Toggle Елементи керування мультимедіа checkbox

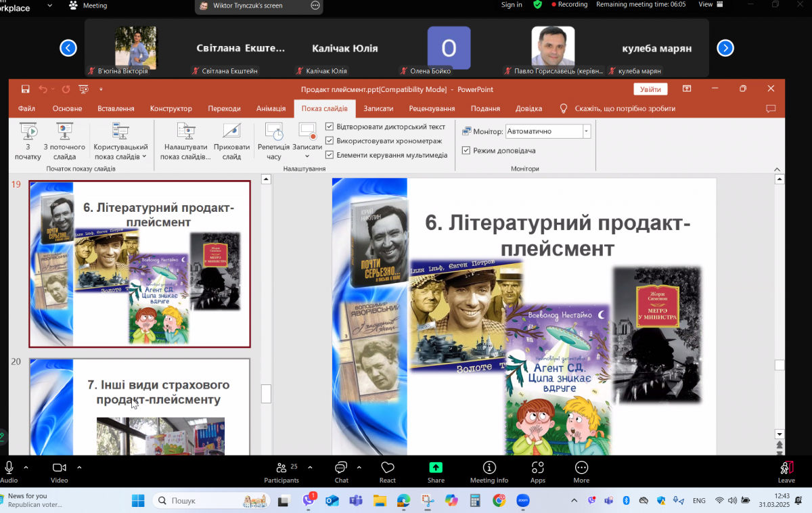[330, 155]
